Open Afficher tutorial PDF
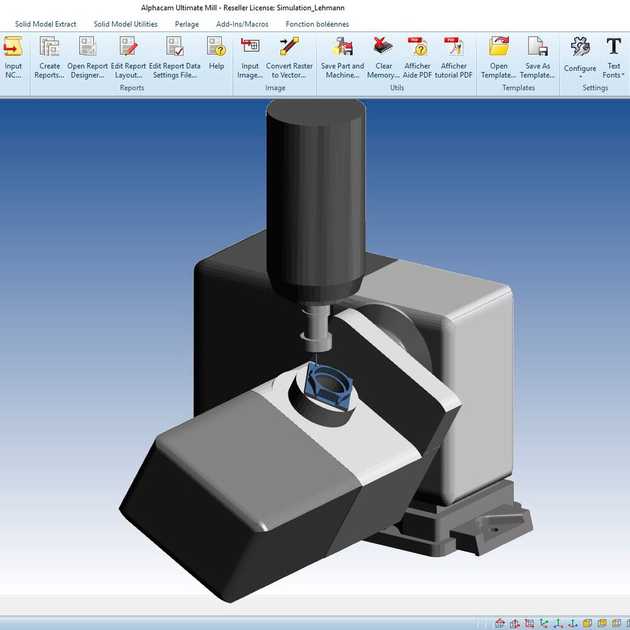 (454, 47)
